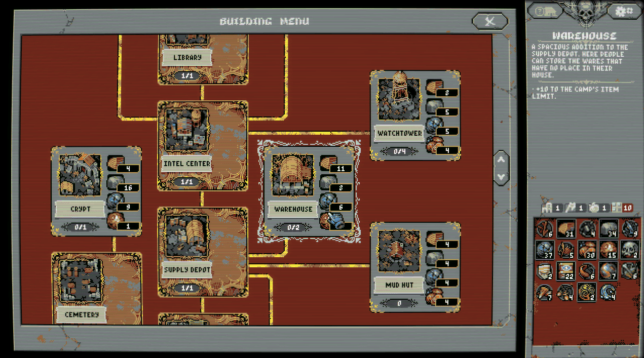Click the stone resource stack showing 34
Screen dimensions: 644x358
click(x=608, y=228)
